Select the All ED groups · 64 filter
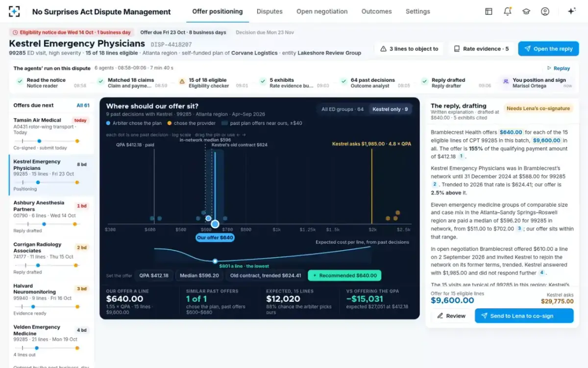Screen dimensions: 588x368 tap(343, 109)
